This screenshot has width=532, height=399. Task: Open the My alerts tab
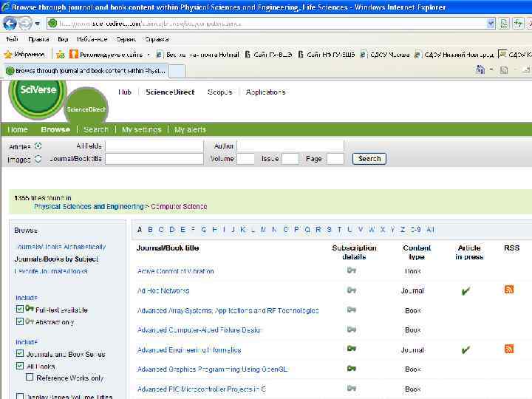190,129
